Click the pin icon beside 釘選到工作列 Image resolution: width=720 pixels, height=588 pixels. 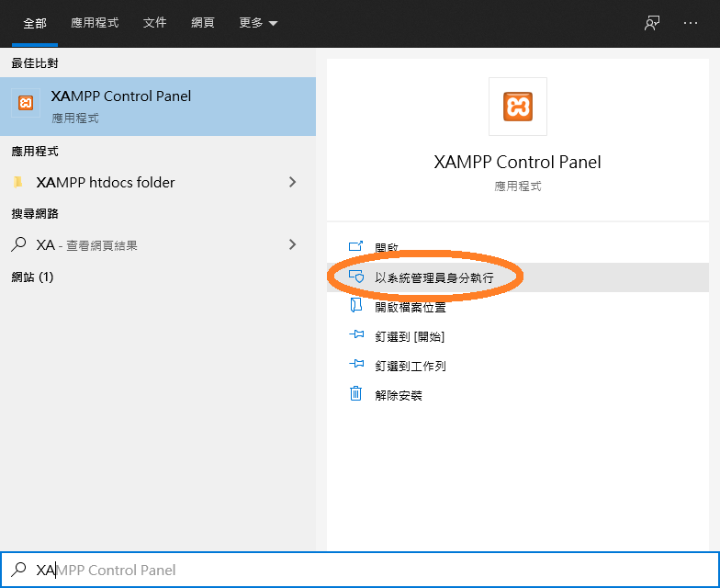(x=356, y=364)
